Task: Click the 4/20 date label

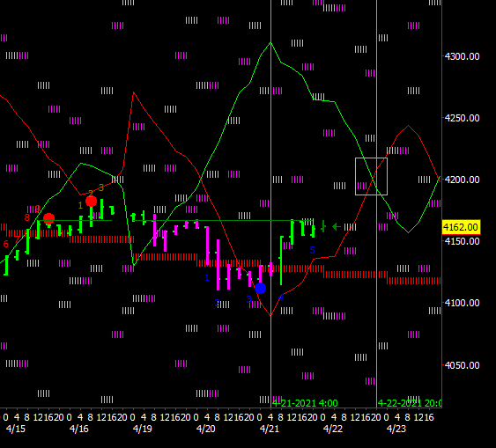Action: (x=206, y=429)
